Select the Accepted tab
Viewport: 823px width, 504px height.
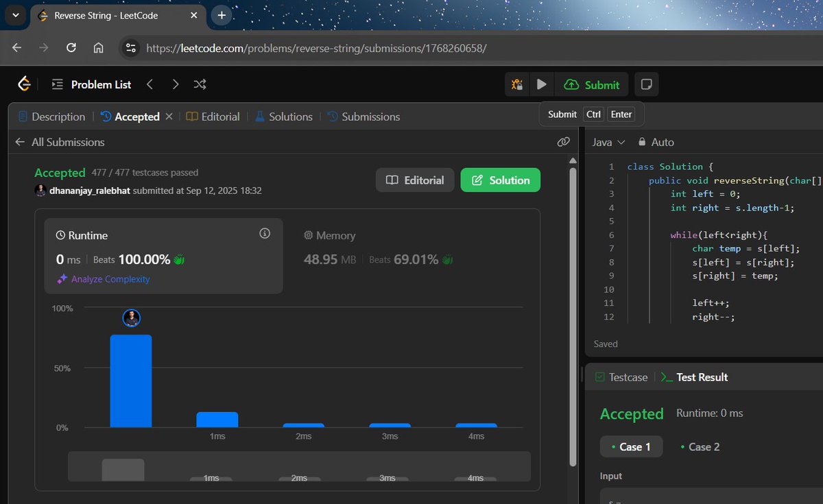pos(130,117)
